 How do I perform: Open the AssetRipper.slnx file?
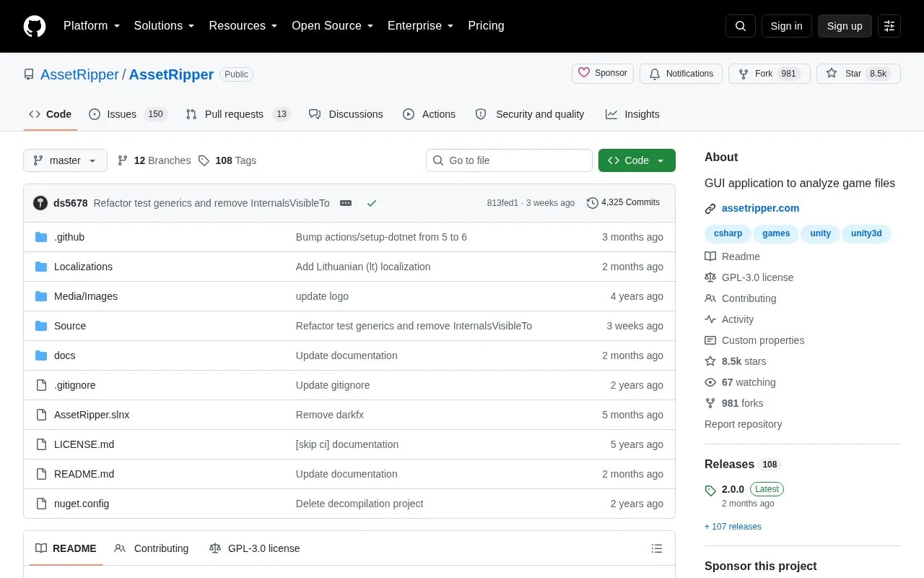92,415
